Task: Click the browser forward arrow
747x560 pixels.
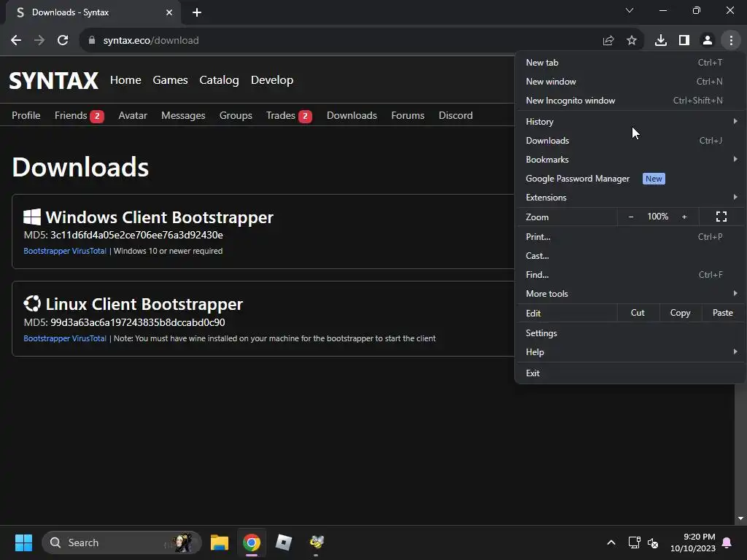Action: [x=39, y=41]
